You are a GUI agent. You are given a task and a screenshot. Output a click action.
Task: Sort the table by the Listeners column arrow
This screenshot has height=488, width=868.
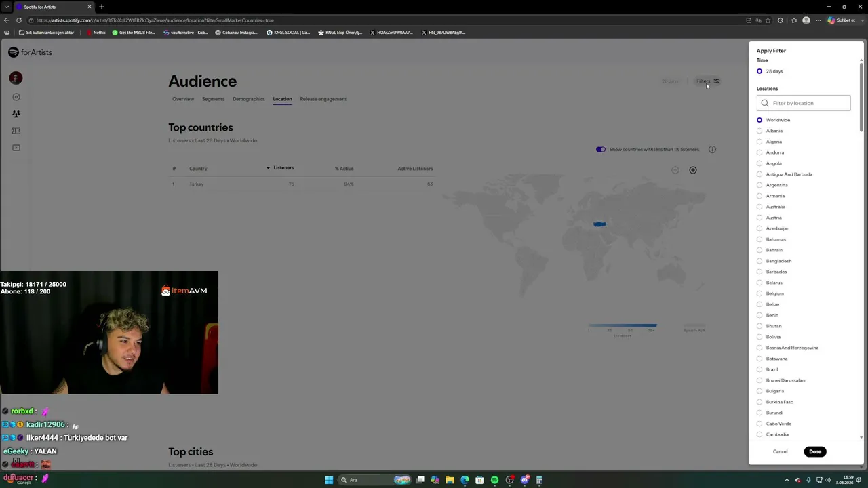268,168
